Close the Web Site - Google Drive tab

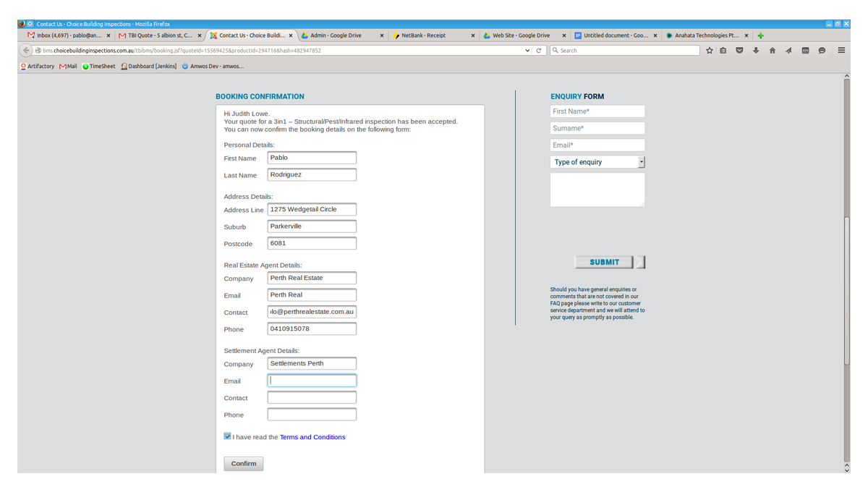tap(564, 35)
